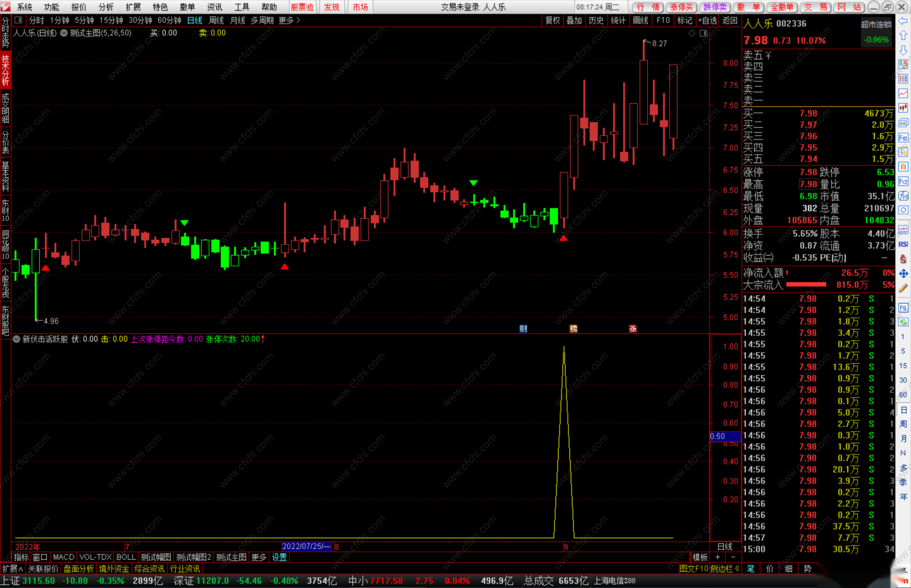Click the 股票池 button
Screen dimensions: 911x588
click(302, 7)
